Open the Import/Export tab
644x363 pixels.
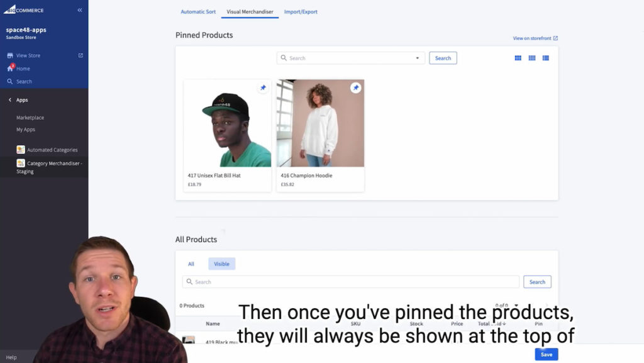(x=301, y=11)
